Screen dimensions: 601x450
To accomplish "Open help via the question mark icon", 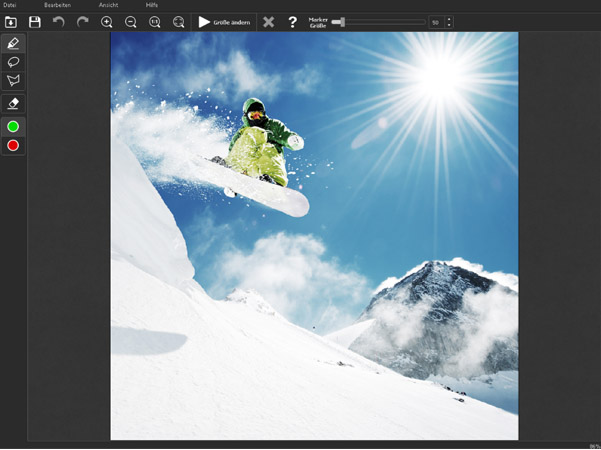I will tap(292, 22).
